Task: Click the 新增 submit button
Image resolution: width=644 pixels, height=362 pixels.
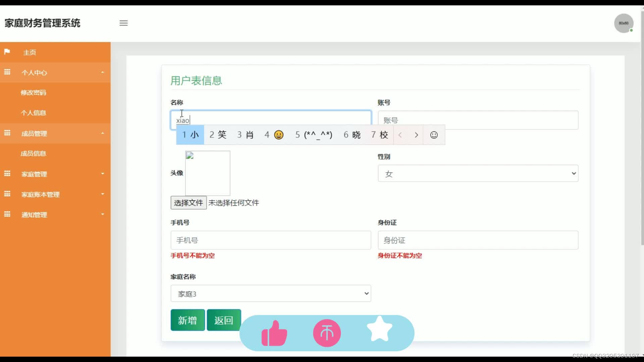Action: [x=187, y=320]
